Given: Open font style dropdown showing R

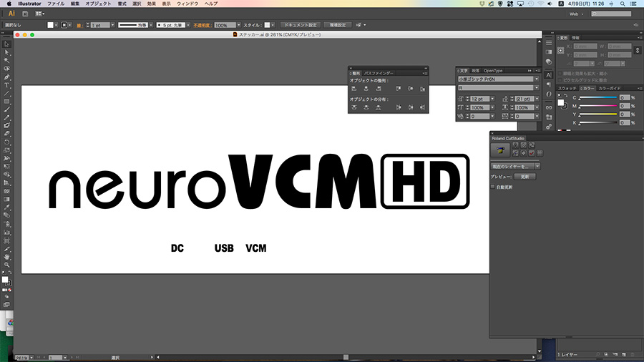Looking at the screenshot, I should pyautogui.click(x=537, y=88).
